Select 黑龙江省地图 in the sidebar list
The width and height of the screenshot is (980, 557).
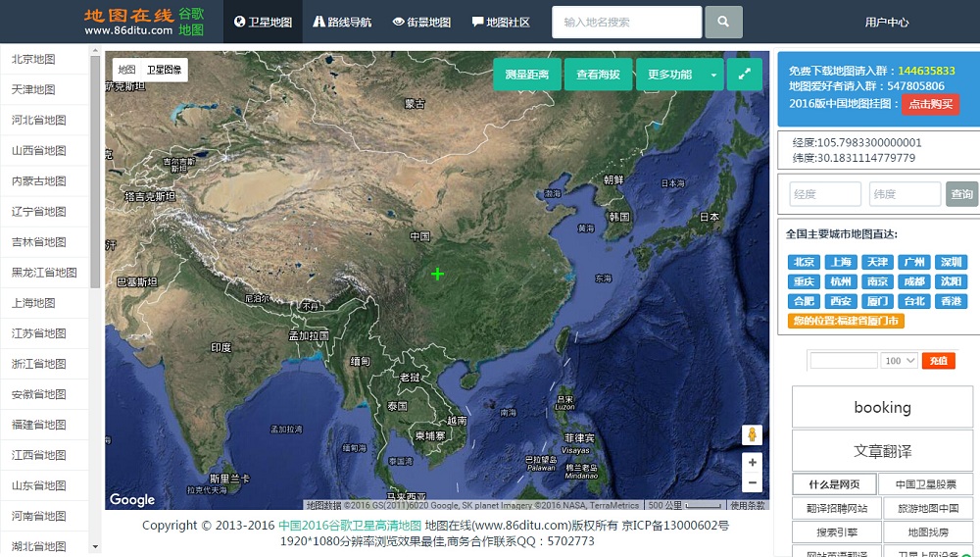point(44,272)
